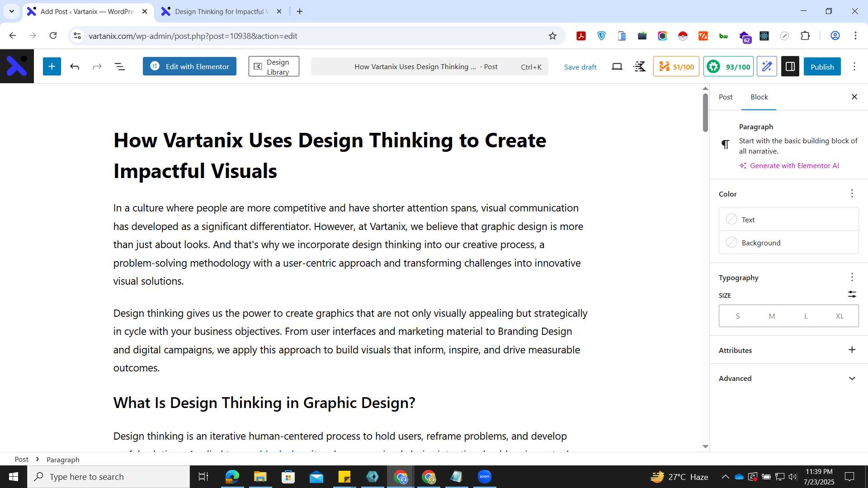Image resolution: width=868 pixels, height=488 pixels.
Task: Open File Explorer from taskbar
Action: [x=260, y=477]
